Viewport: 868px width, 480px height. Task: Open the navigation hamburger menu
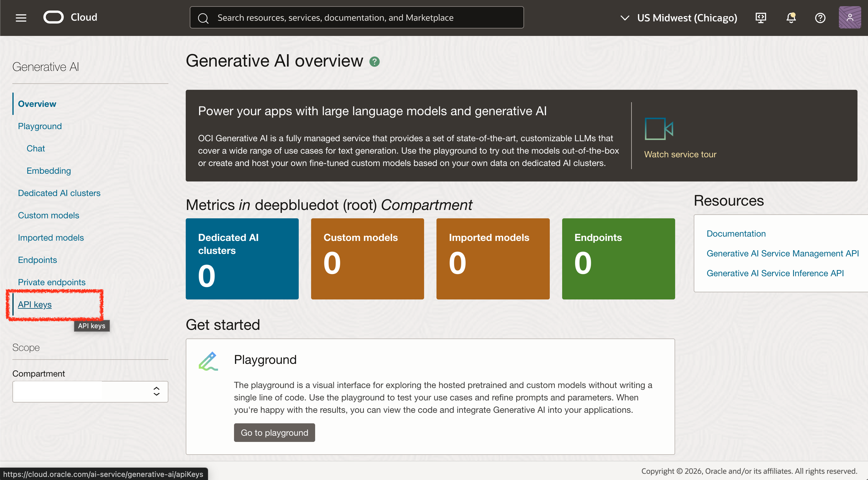(20, 18)
